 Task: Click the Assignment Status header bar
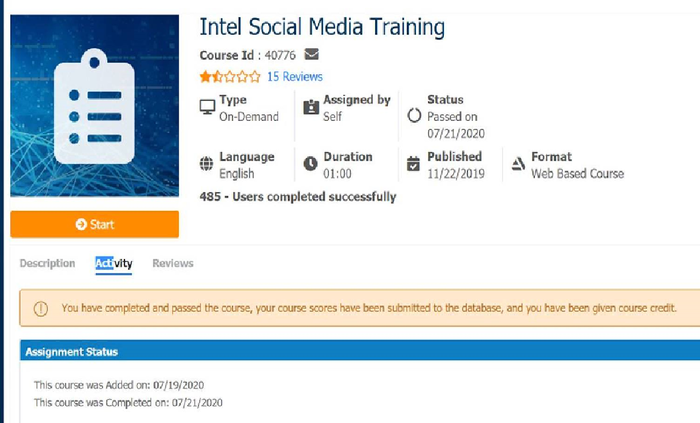(x=360, y=352)
